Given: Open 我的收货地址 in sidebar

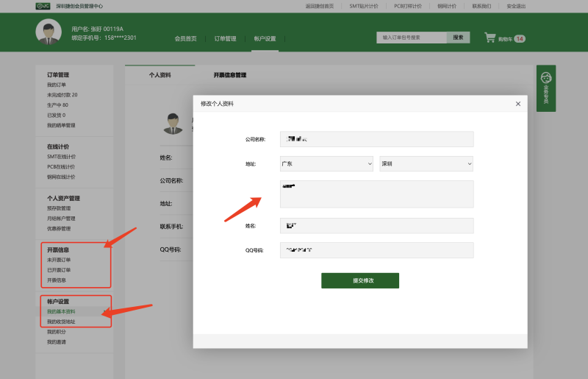Looking at the screenshot, I should (x=61, y=322).
